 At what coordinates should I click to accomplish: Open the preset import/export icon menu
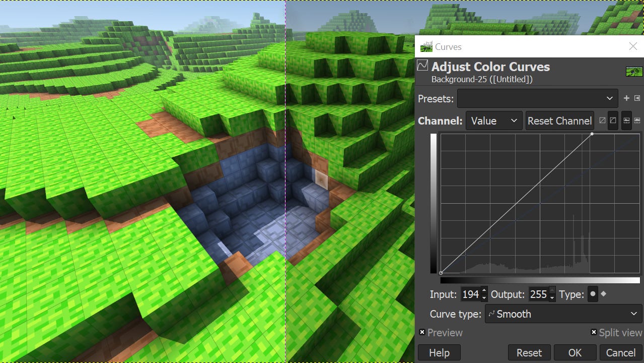[637, 98]
